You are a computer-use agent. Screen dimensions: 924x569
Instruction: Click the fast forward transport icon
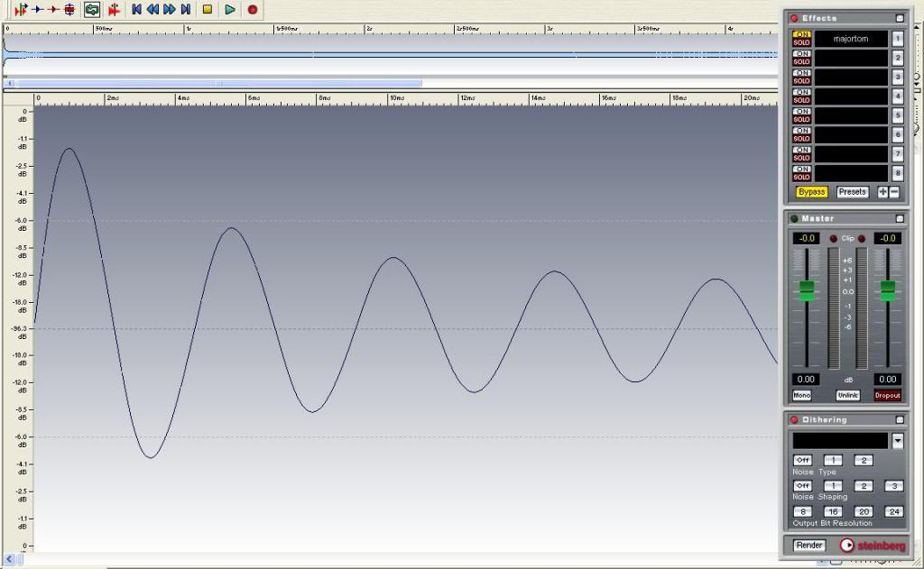(169, 9)
